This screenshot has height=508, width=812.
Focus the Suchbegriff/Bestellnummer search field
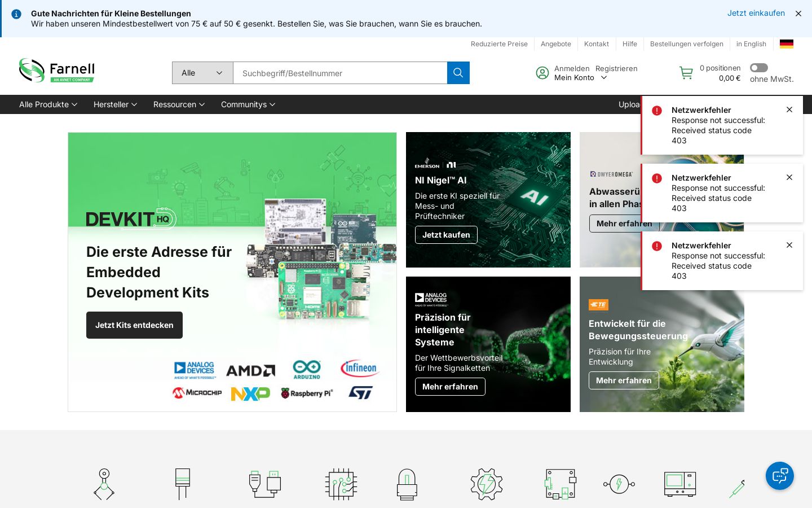coord(340,73)
